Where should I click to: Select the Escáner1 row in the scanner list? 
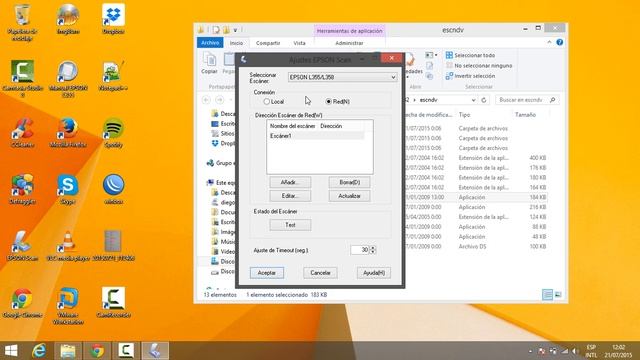[316, 136]
